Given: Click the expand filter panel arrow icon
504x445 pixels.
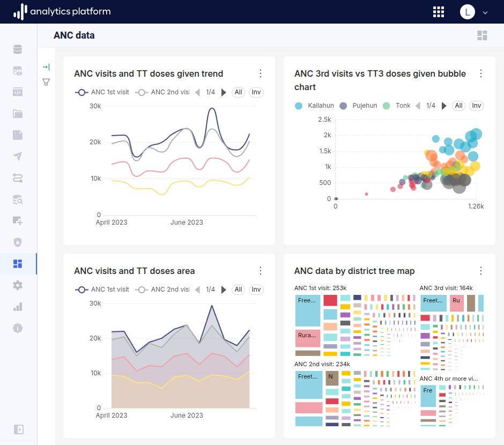Looking at the screenshot, I should (46, 67).
